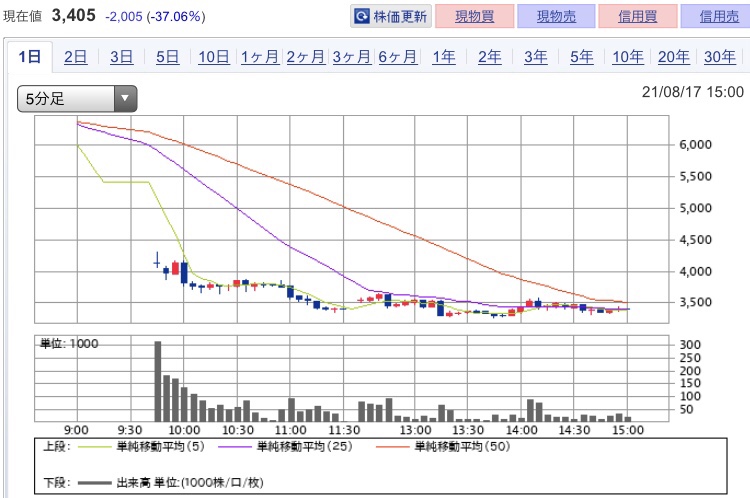Click the 出来高 単位 legend entry
750x498 pixels.
tap(170, 483)
